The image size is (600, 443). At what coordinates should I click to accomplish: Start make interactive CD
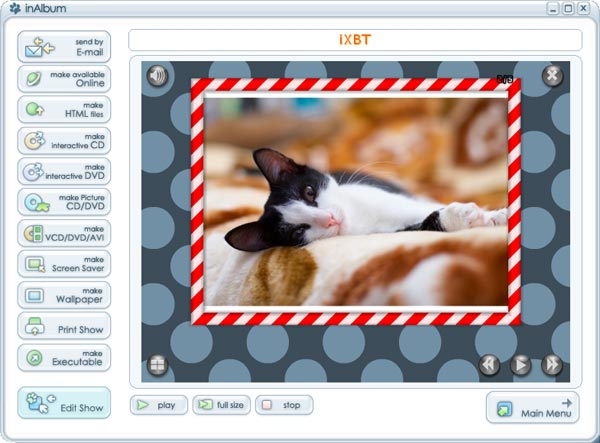[64, 141]
